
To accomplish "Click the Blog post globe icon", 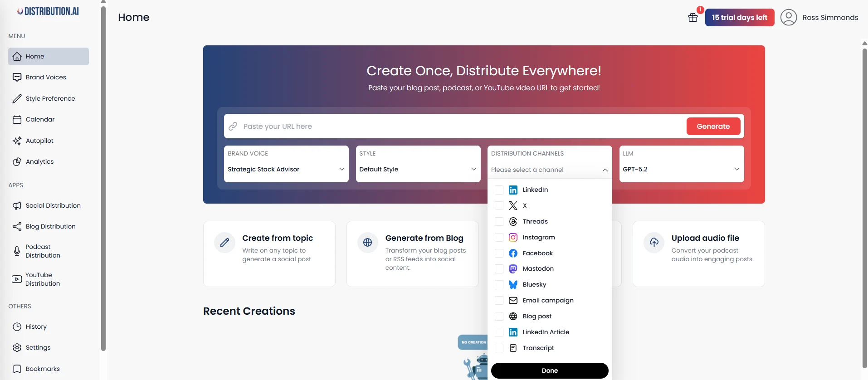I will tap(513, 317).
